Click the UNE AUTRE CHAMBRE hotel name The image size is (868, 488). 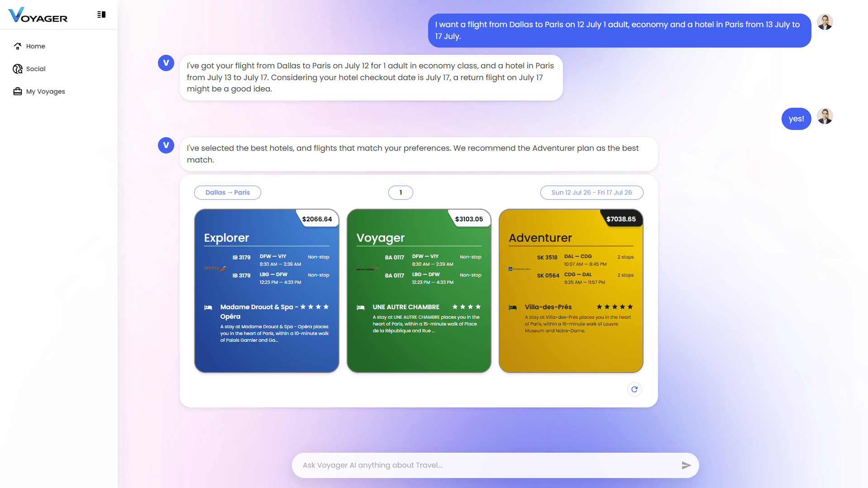pyautogui.click(x=406, y=307)
